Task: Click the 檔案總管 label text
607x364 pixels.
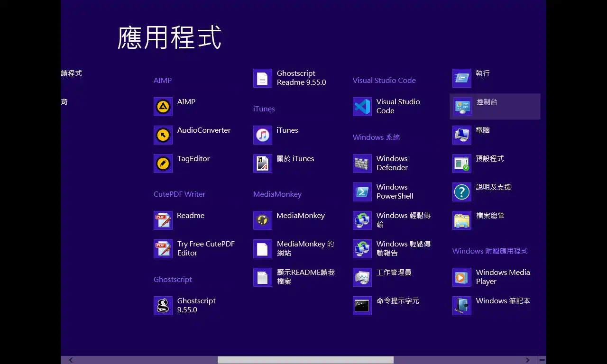Action: (x=490, y=216)
